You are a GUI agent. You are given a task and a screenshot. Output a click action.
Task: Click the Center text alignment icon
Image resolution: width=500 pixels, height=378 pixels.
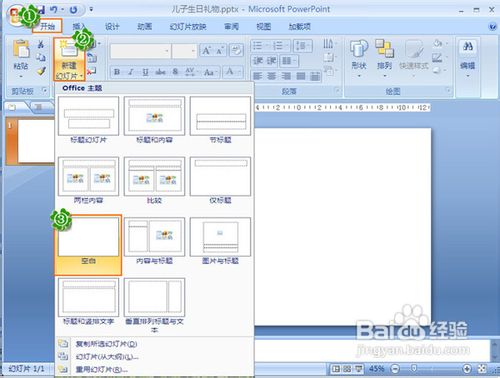coord(272,76)
